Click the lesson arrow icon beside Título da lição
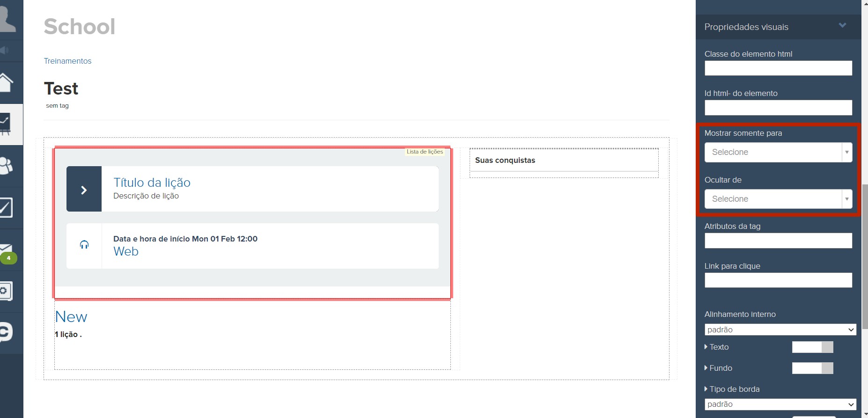Viewport: 868px width, 418px height. pos(84,189)
